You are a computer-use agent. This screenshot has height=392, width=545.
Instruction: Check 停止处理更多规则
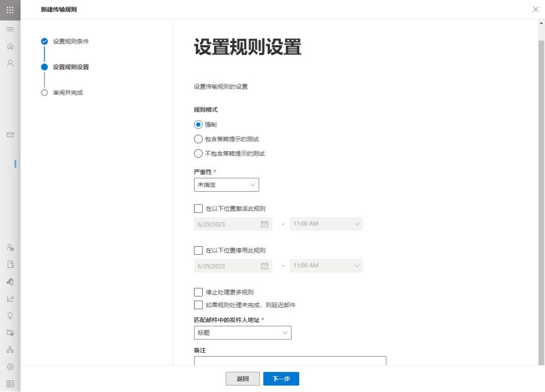click(x=198, y=292)
